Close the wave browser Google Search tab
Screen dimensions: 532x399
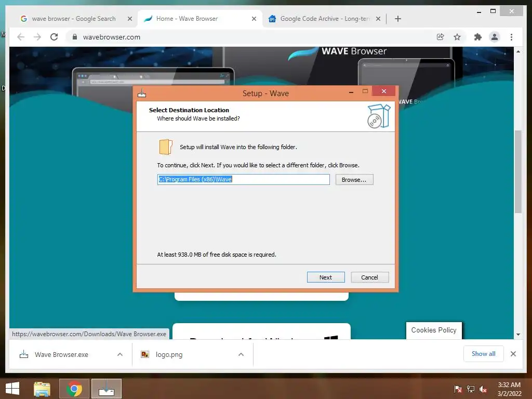(129, 19)
